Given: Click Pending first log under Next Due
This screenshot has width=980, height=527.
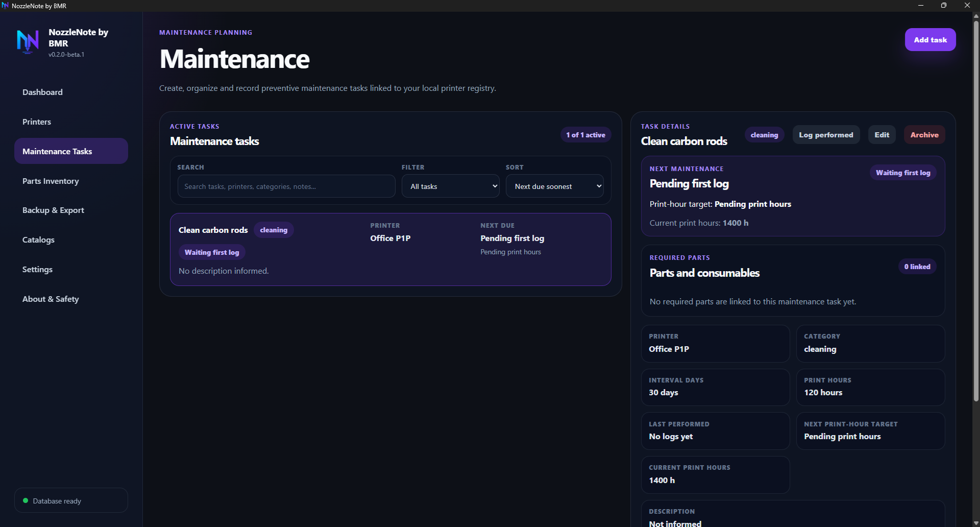Looking at the screenshot, I should 512,238.
